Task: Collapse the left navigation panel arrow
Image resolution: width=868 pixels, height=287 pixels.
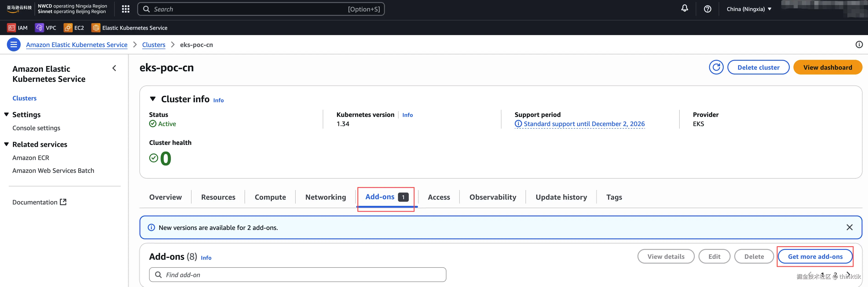Action: 114,68
